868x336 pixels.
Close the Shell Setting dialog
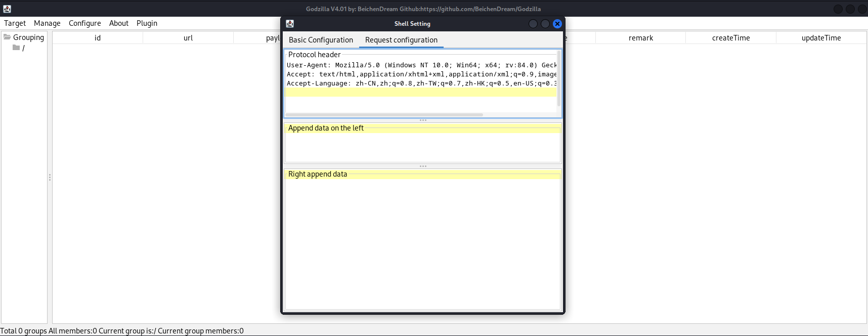557,24
